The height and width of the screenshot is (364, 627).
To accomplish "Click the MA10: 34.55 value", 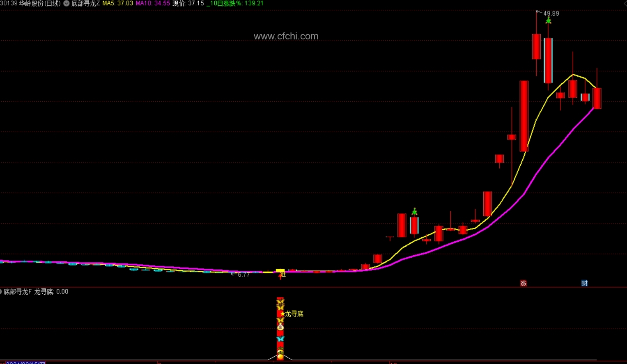I will 153,3.
